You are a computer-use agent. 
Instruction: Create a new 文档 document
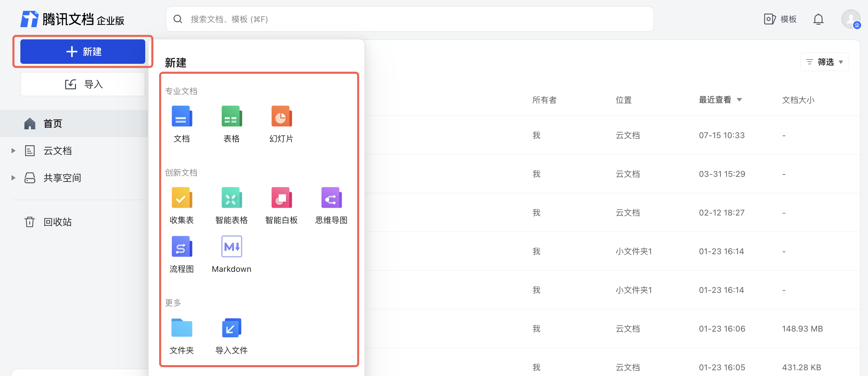point(182,116)
